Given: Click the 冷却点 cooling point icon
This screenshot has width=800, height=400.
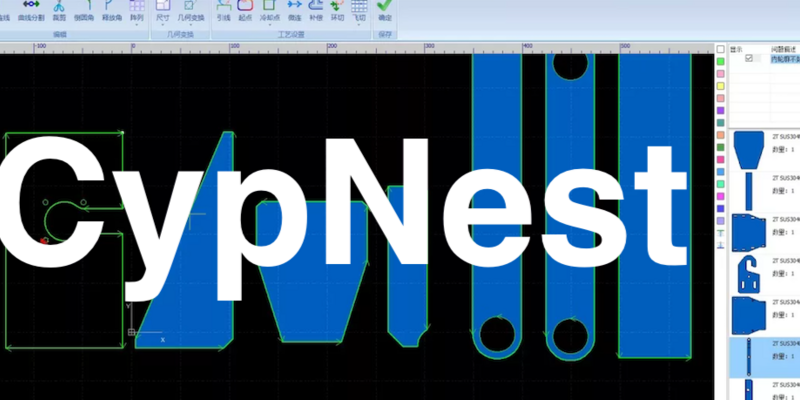Looking at the screenshot, I should pos(269,6).
